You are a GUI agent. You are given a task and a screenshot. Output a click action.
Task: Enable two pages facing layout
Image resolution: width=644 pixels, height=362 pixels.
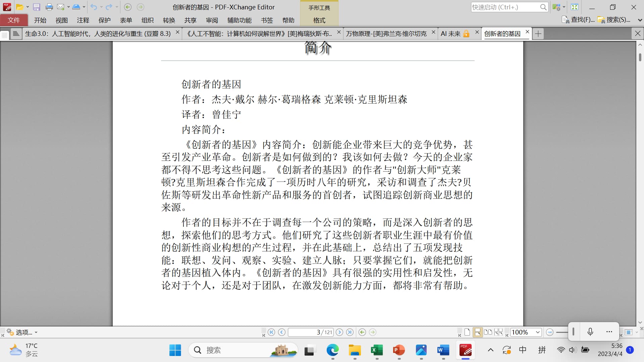[488, 332]
